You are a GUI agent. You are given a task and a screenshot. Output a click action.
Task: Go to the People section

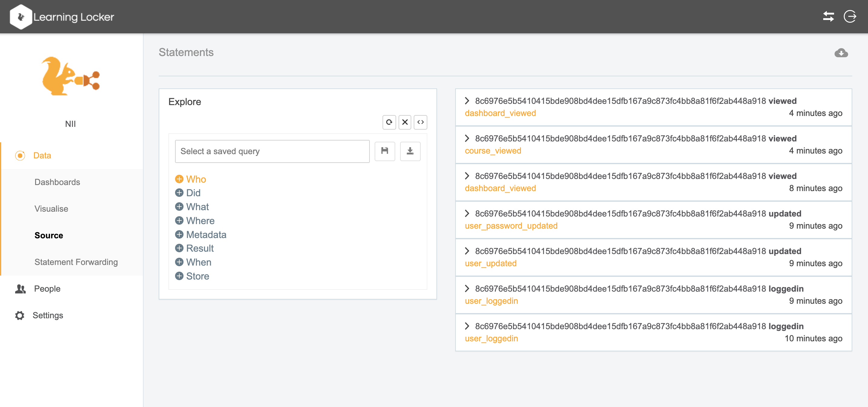(47, 288)
